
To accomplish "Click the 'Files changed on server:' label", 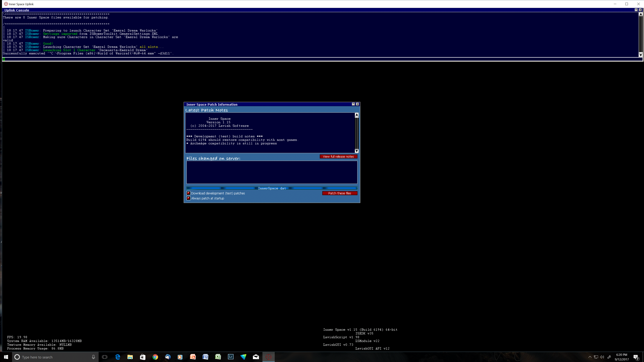I will tap(213, 158).
